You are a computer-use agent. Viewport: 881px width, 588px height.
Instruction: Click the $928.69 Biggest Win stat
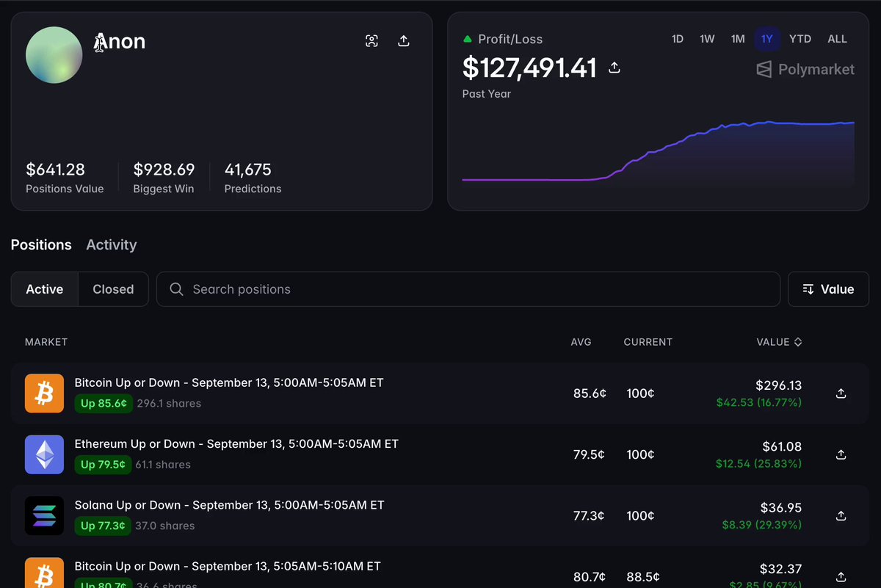(x=164, y=178)
